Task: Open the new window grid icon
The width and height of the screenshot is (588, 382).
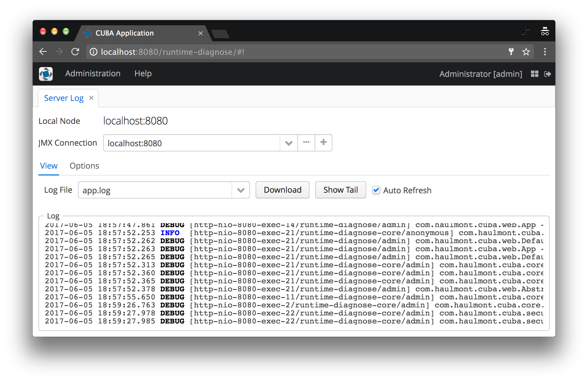Action: click(x=534, y=74)
